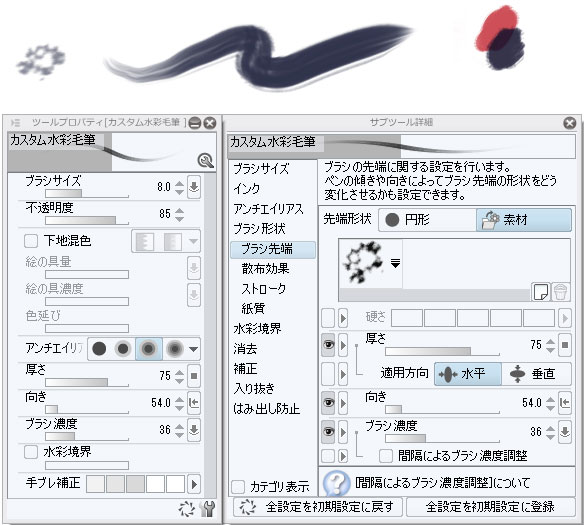Toggle the 水彩境界 checkbox in Tool Property
Viewport: 584px width, 525px height.
pyautogui.click(x=31, y=452)
